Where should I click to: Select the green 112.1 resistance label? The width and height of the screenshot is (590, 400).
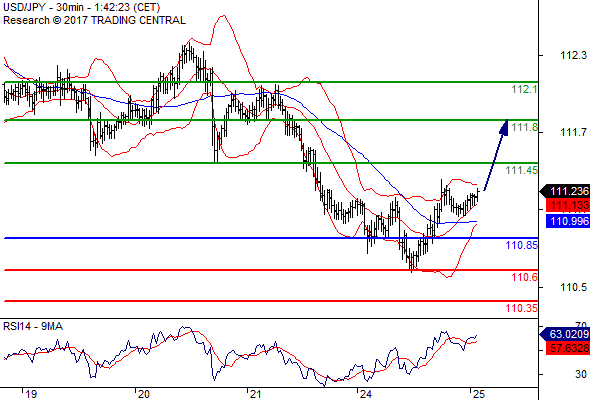524,90
